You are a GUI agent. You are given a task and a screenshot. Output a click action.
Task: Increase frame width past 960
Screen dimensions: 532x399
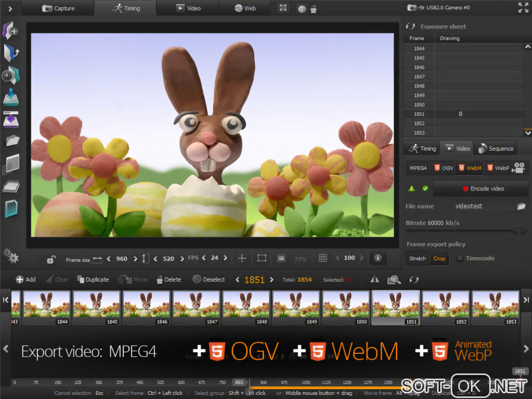point(136,258)
